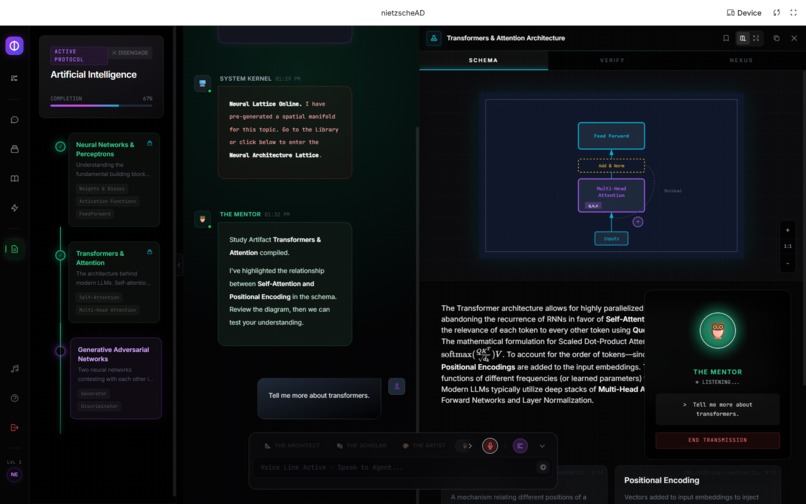Screen dimensions: 806x504
Task: Click the purple circle node for Generative Adversarial
Action: tap(60, 351)
